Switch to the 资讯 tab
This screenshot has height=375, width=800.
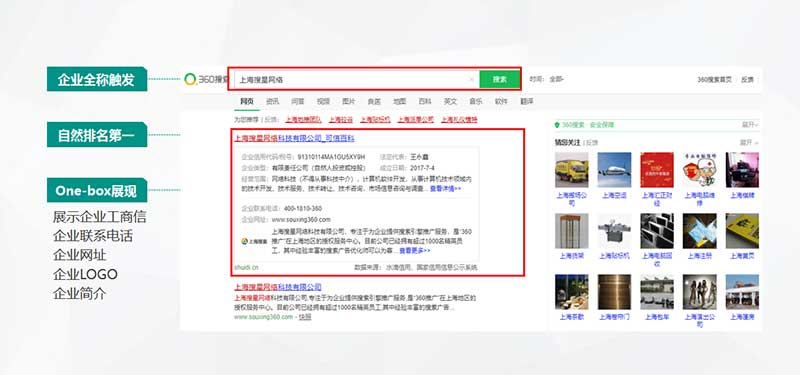tap(272, 102)
